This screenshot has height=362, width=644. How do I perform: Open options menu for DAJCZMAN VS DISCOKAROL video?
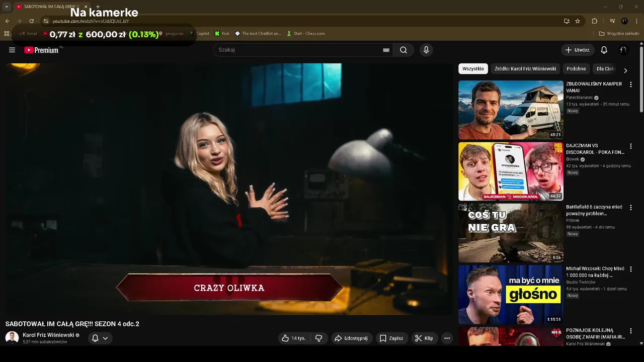pos(631,146)
